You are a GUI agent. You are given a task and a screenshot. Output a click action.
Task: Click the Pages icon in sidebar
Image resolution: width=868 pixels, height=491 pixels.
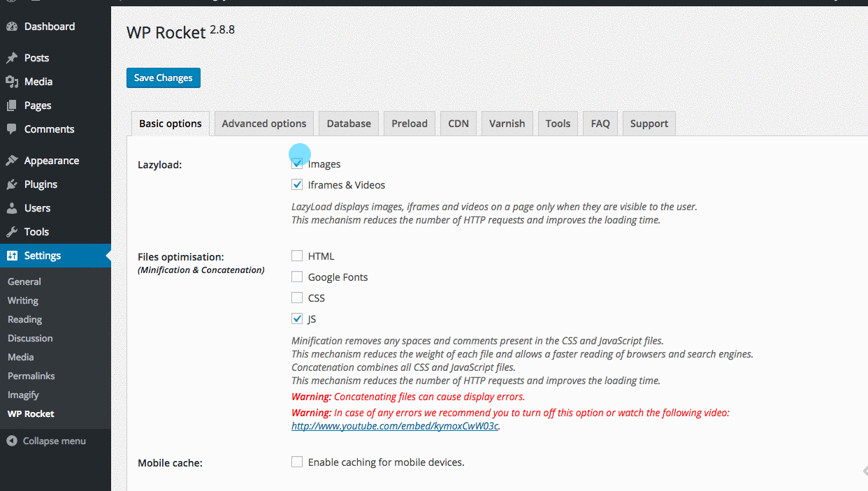click(12, 105)
